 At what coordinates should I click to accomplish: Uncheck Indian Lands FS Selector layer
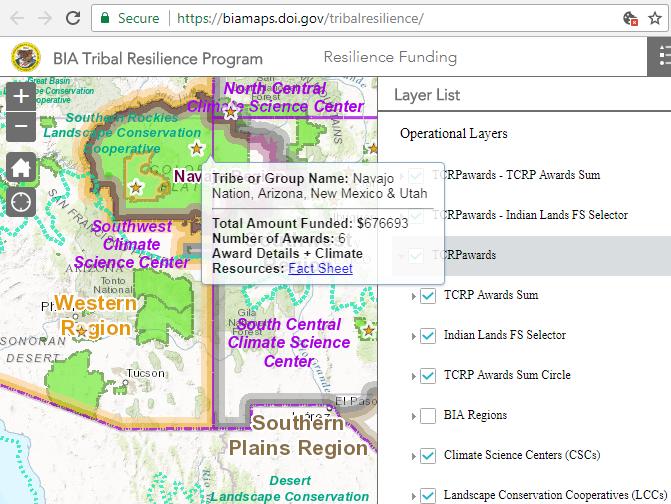[428, 335]
